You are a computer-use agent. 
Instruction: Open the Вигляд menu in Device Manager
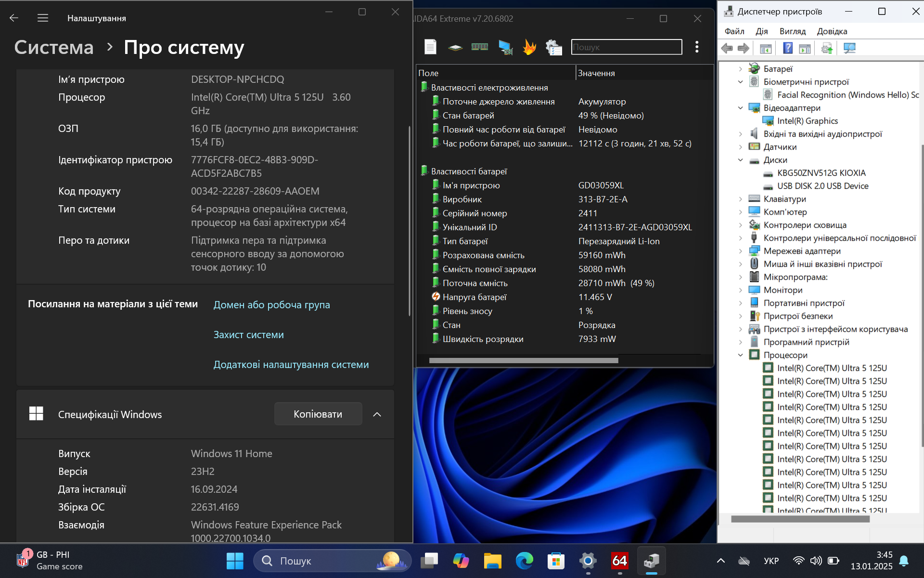tap(793, 31)
